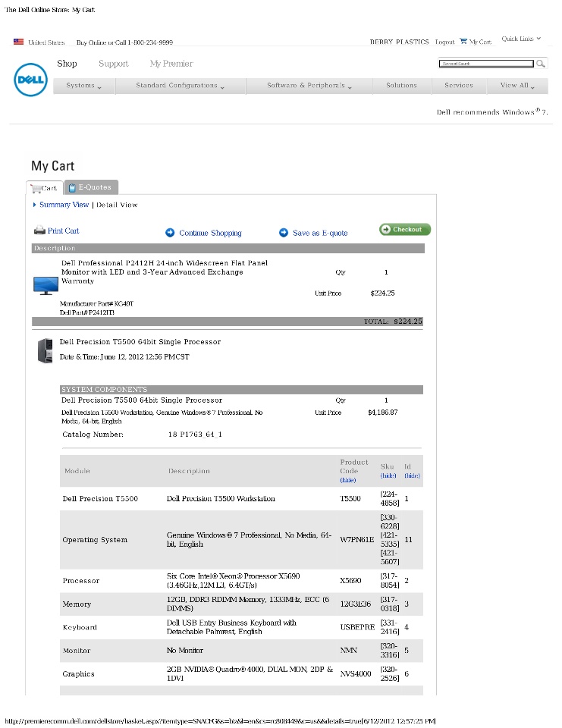Switch to the E-Quotes tab
Screen dimensions: 562x728
92,187
